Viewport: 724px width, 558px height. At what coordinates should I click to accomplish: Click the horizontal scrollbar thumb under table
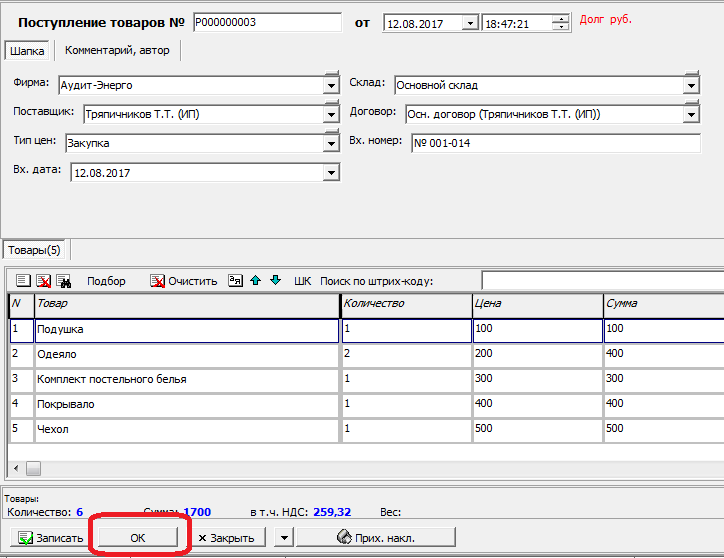point(33,467)
